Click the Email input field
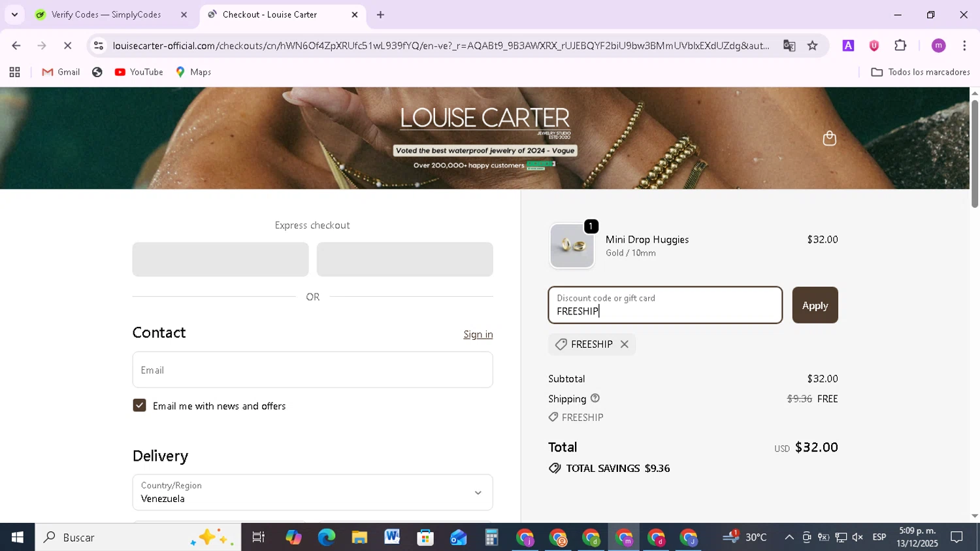 tap(312, 370)
